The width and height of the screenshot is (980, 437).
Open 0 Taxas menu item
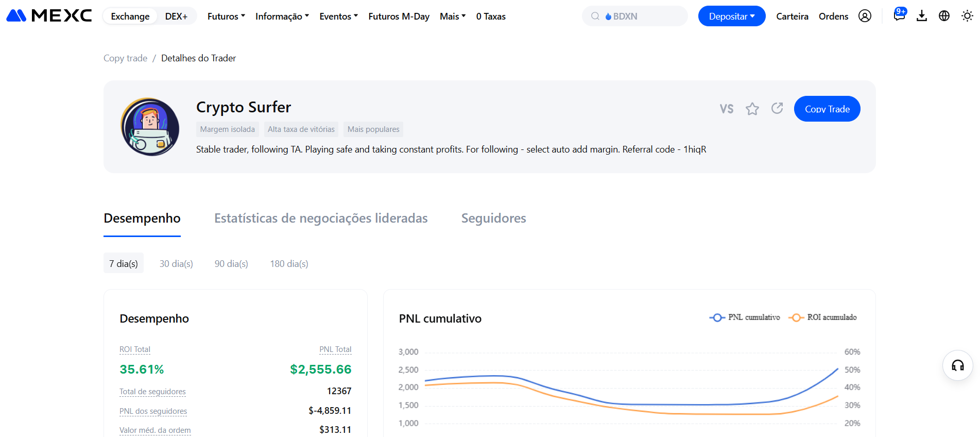coord(491,16)
